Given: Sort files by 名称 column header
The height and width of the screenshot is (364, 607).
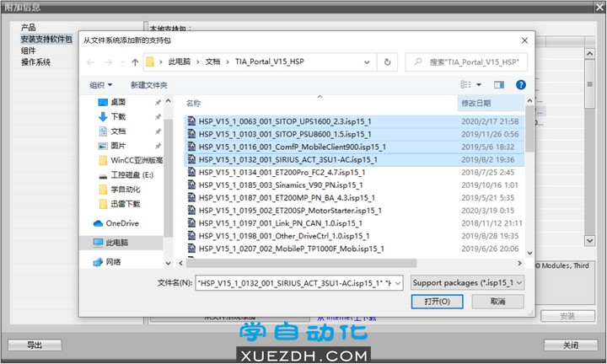Looking at the screenshot, I should tap(193, 104).
